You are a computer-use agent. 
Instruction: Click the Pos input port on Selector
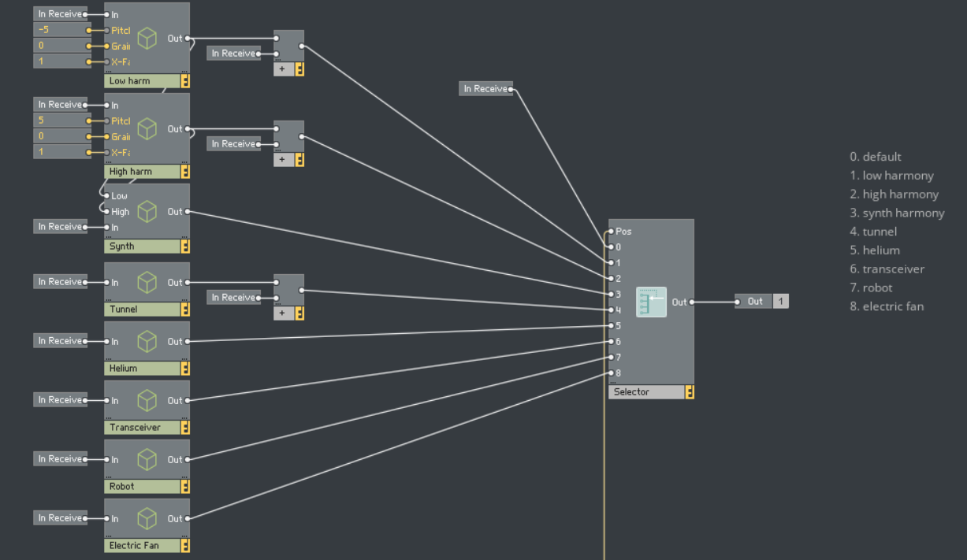609,232
